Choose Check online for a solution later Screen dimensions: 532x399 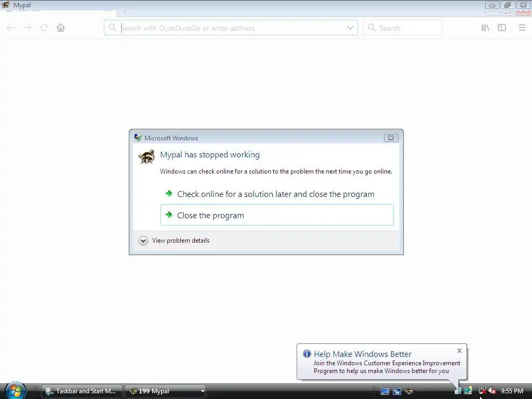(x=277, y=194)
